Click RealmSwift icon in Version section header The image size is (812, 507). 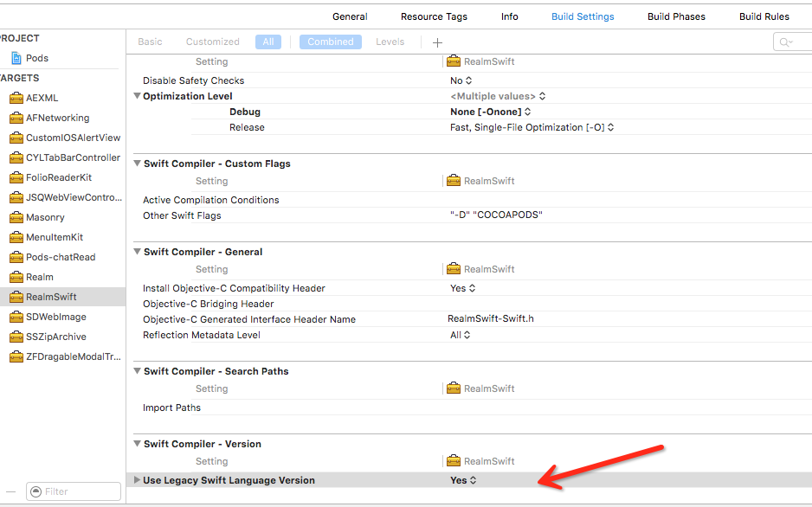(x=453, y=461)
